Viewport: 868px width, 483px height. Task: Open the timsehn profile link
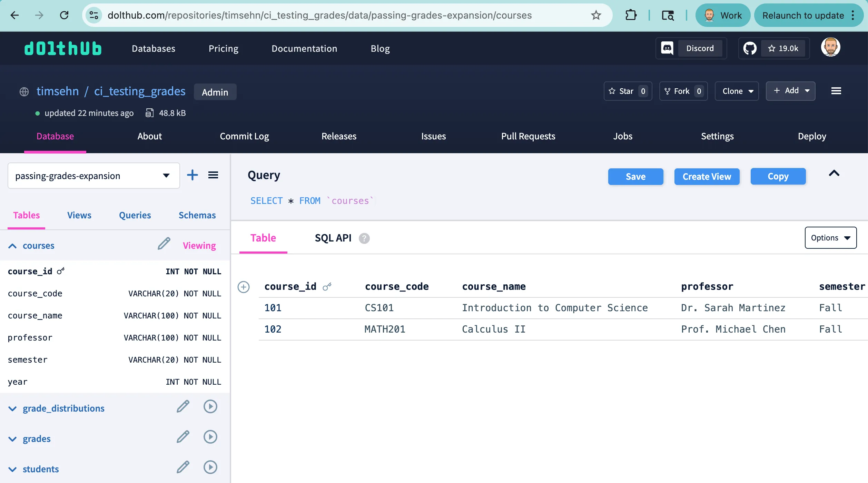pos(58,91)
